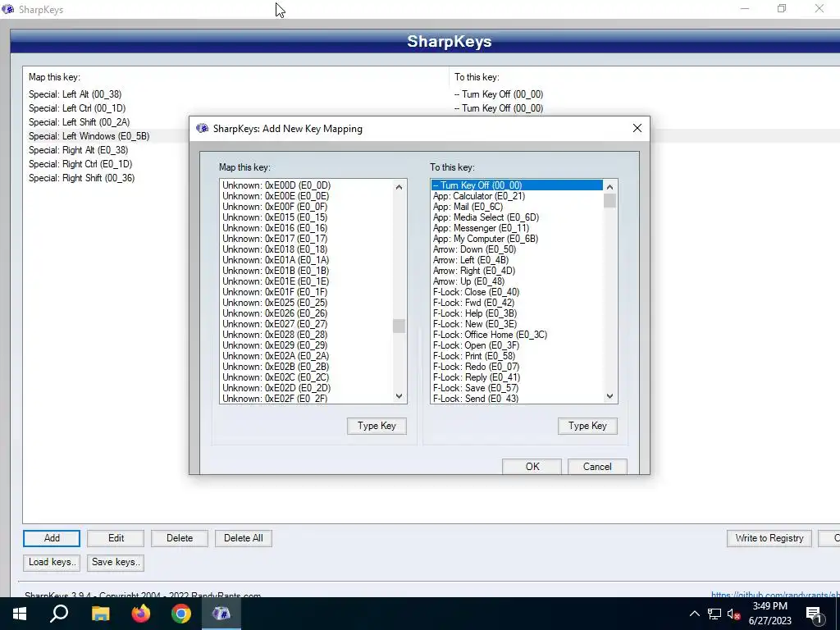Open the GitHub link in footer
Image resolution: width=840 pixels, height=630 pixels.
tap(774, 595)
